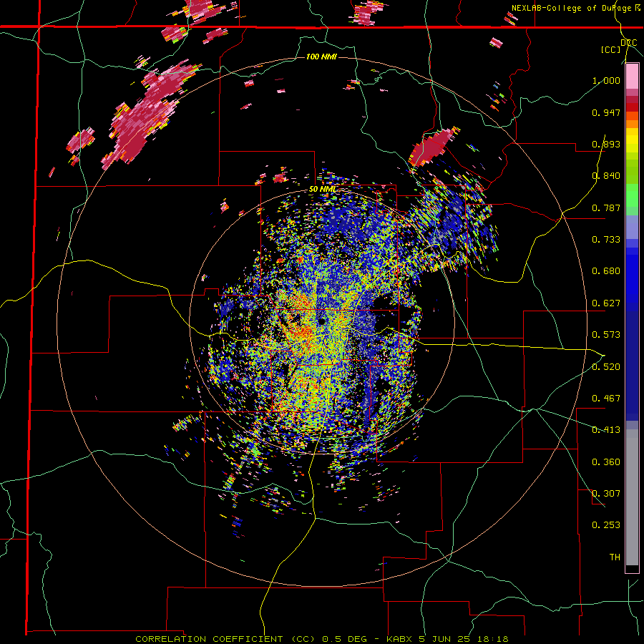The width and height of the screenshot is (644, 644).
Task: Select the 0.627 scale value
Action: (x=606, y=303)
